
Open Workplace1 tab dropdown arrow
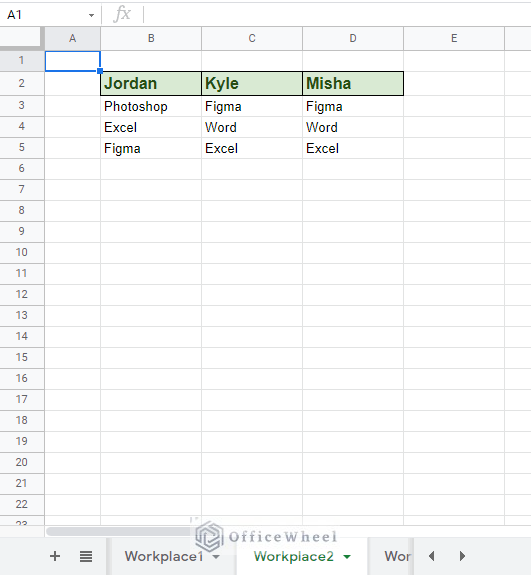click(x=216, y=557)
